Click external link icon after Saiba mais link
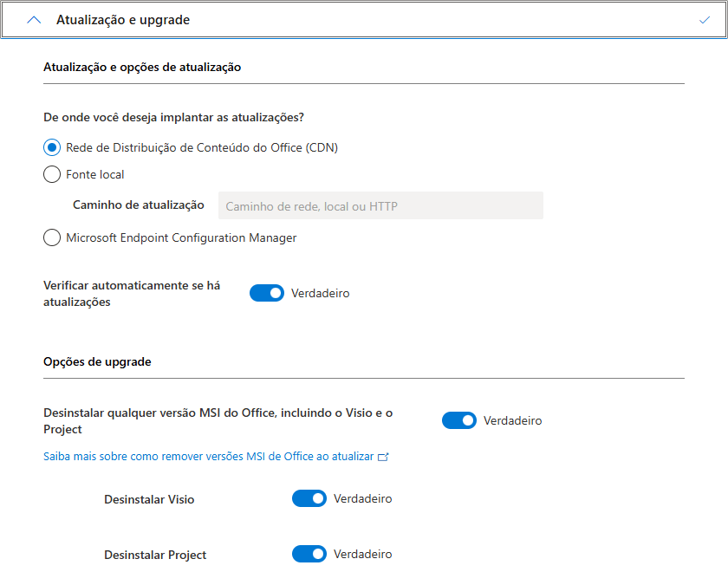 [x=383, y=457]
